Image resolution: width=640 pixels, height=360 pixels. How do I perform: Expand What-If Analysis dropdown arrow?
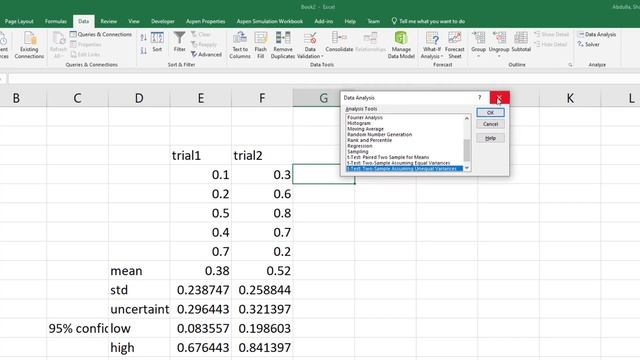click(442, 56)
